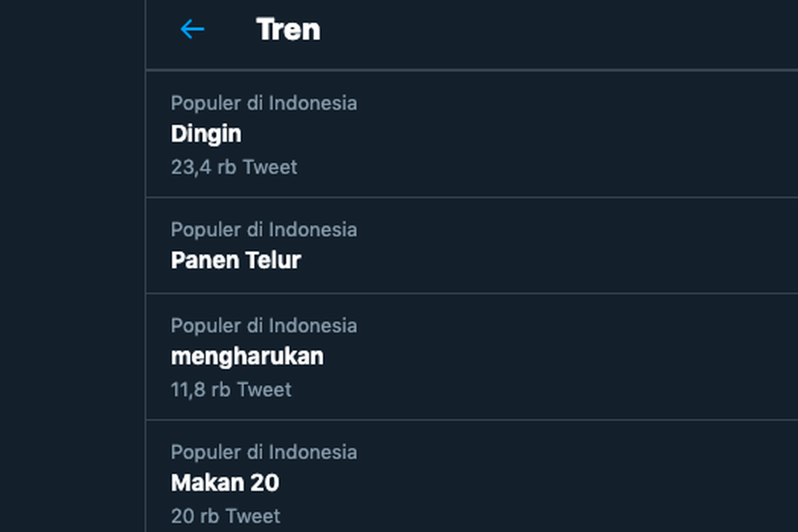This screenshot has width=798, height=532.
Task: Click the 11,8 rb Tweet count
Action: 231,389
